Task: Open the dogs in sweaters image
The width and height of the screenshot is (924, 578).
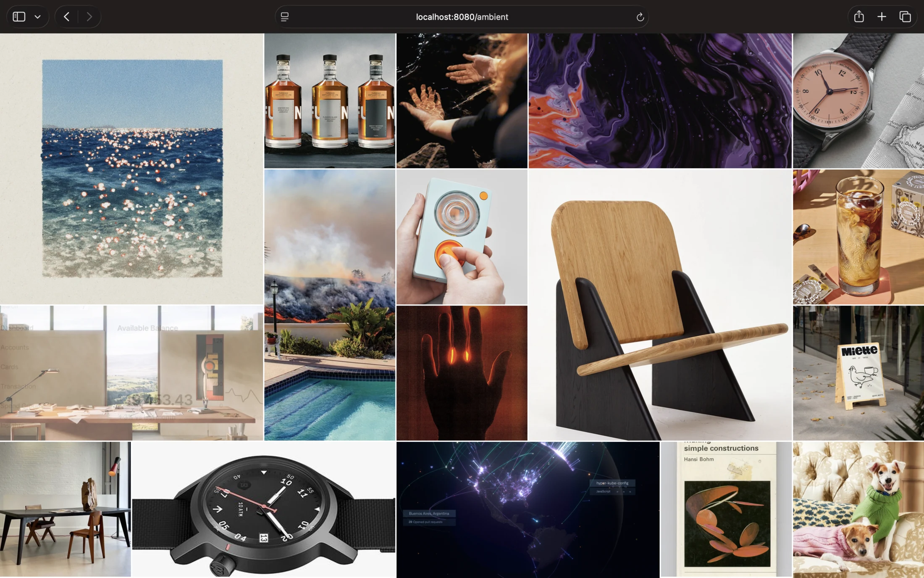Action: coord(858,509)
